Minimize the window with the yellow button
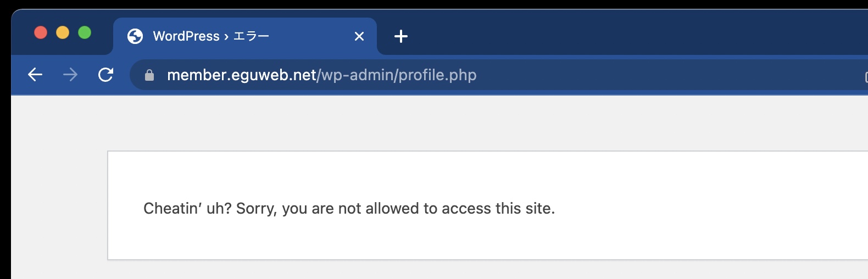Image resolution: width=868 pixels, height=279 pixels. (63, 32)
